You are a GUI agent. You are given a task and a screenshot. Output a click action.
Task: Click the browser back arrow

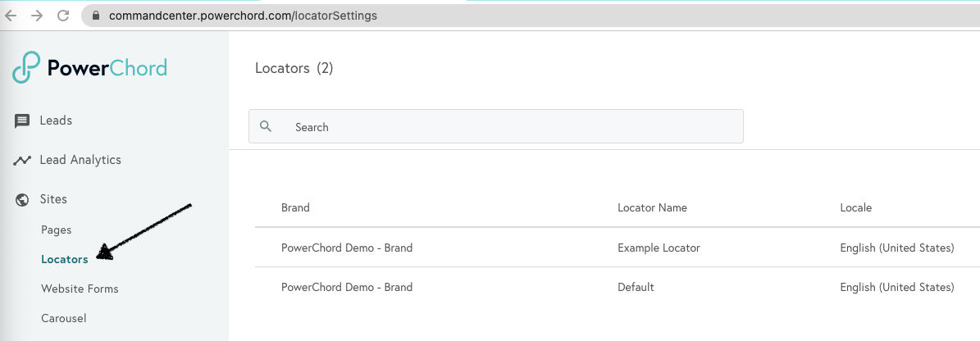(11, 16)
